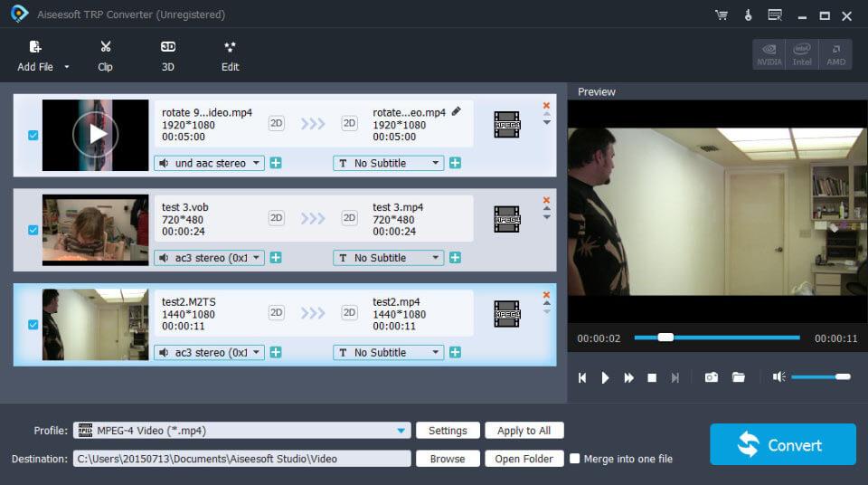
Task: Click the Settings button
Action: (448, 431)
